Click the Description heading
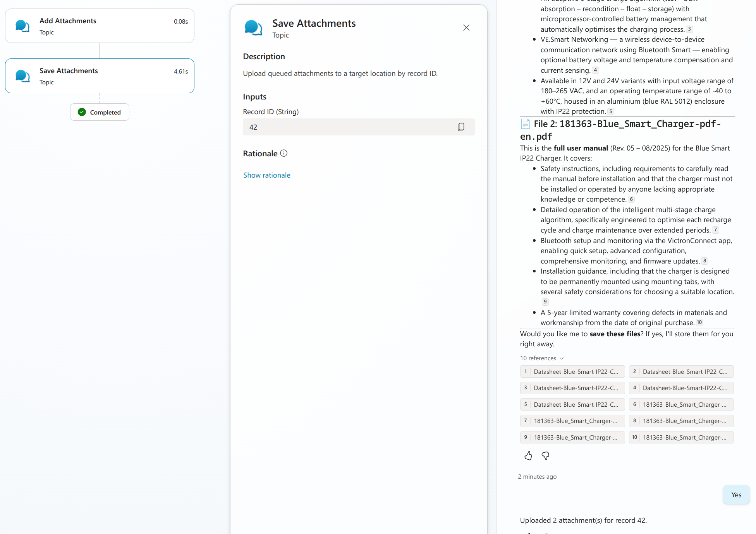The height and width of the screenshot is (534, 756). pyautogui.click(x=264, y=56)
